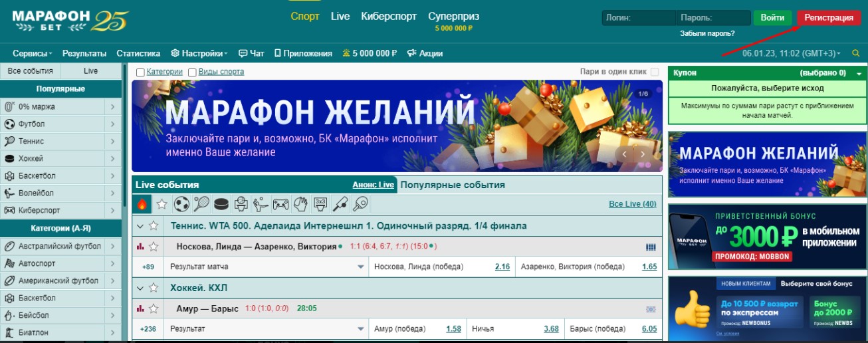The height and width of the screenshot is (343, 868).
Task: Click the search magnifier icon in header
Action: (x=855, y=53)
